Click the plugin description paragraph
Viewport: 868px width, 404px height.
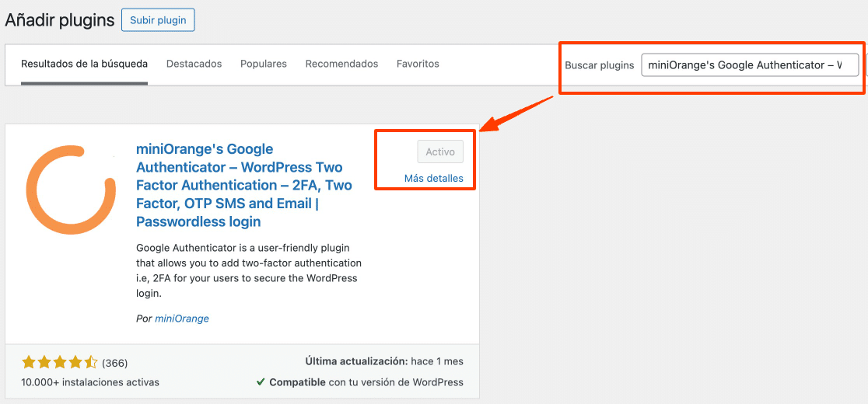coord(249,270)
